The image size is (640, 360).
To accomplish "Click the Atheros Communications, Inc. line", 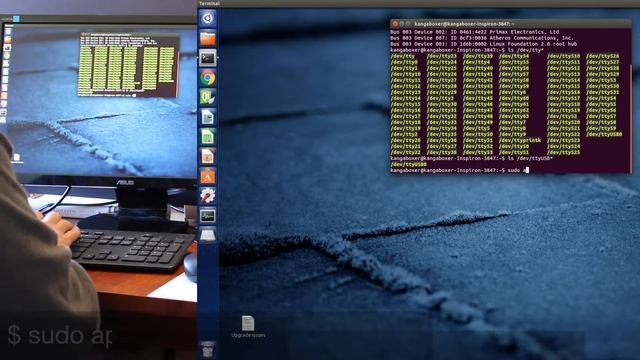I will pyautogui.click(x=482, y=38).
